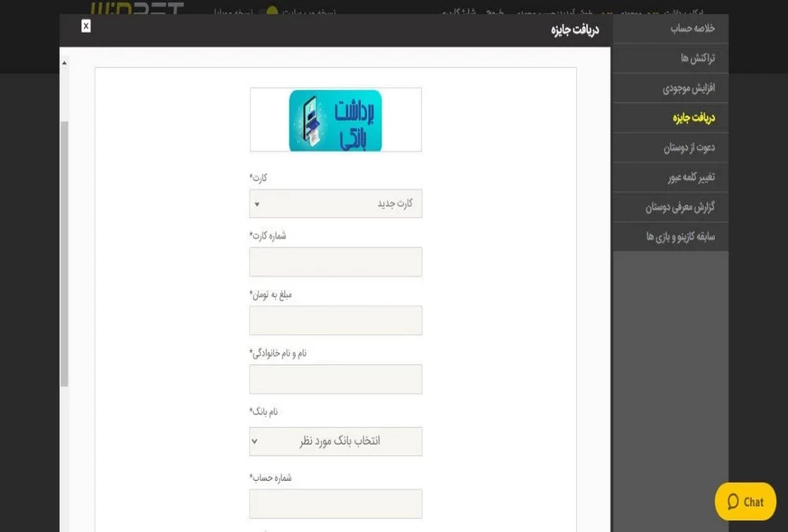Focus the شماره کارت input field
788x532 pixels.
336,262
